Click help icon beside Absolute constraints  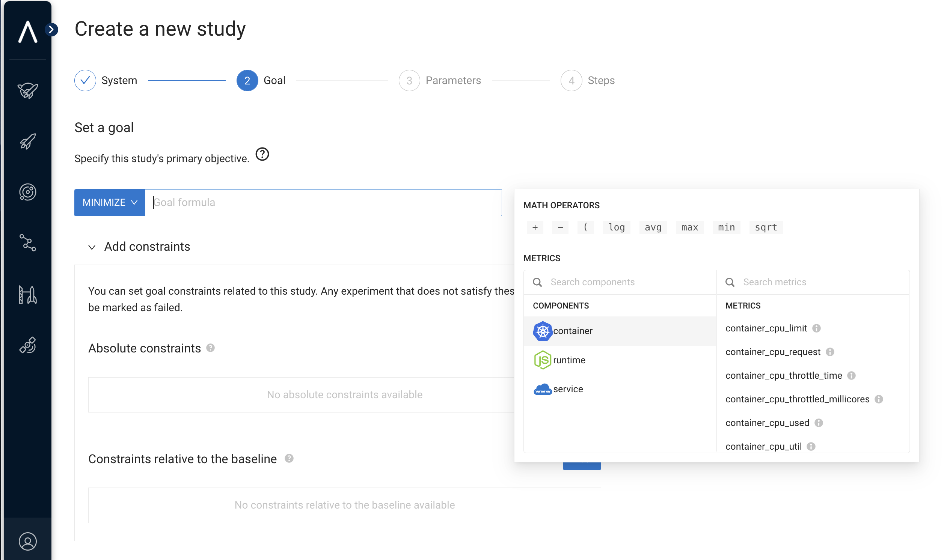211,348
